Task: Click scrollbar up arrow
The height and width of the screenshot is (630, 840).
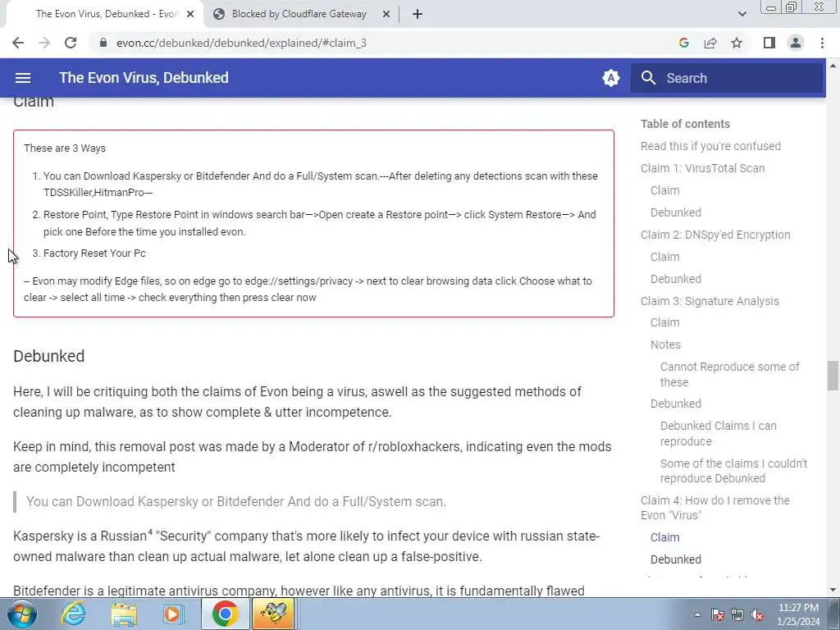Action: pos(833,66)
